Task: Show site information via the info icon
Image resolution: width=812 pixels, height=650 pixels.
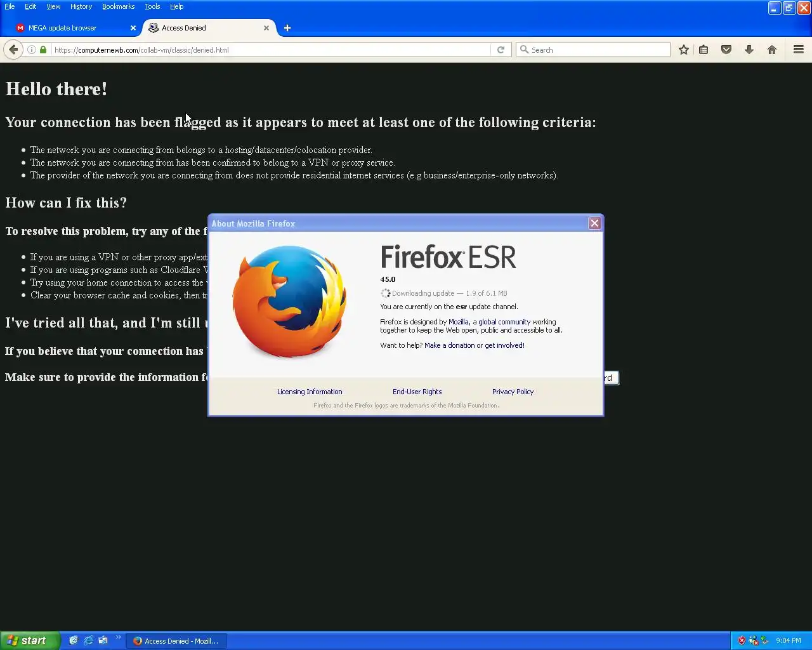Action: (31, 50)
